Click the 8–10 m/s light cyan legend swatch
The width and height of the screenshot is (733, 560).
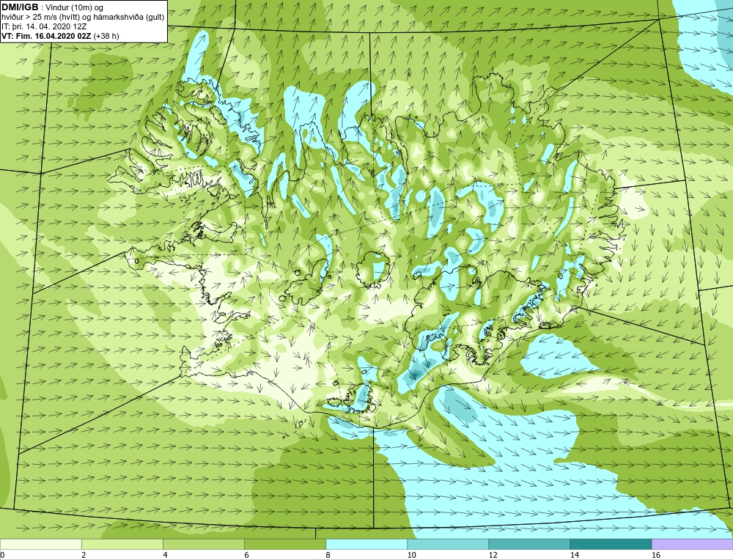(366, 544)
